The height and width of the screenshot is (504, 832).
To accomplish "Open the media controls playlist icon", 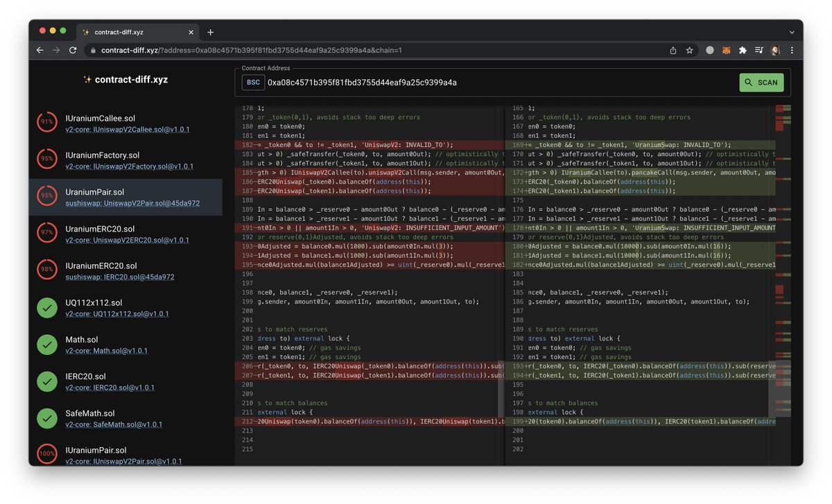I will click(759, 51).
